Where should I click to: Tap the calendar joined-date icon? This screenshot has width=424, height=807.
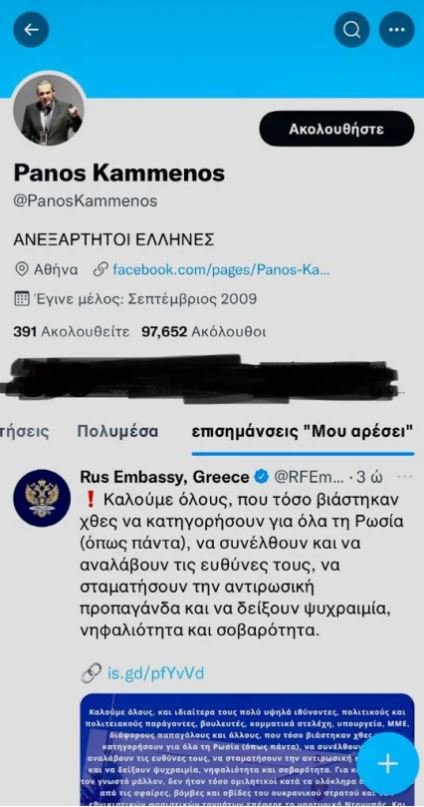coord(21,299)
